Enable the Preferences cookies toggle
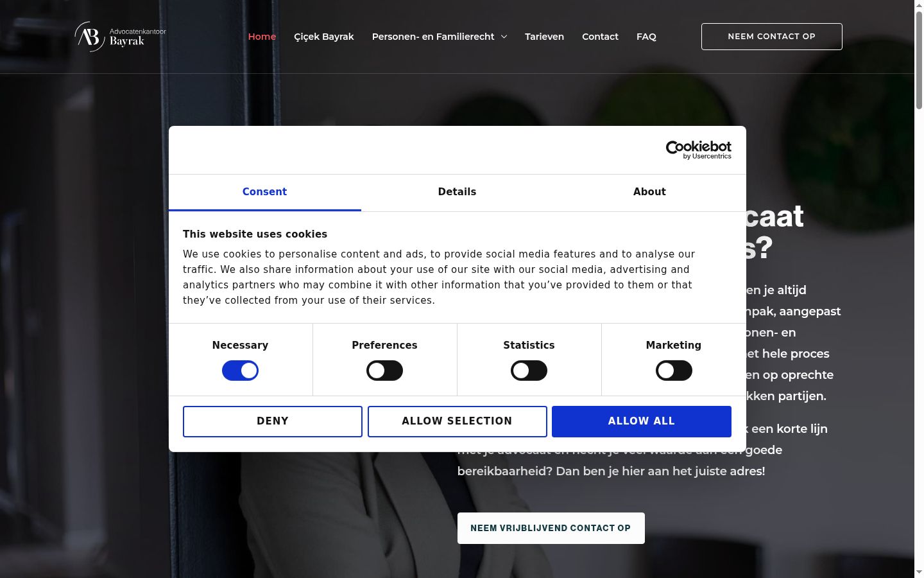Viewport: 924px width, 578px height. [384, 371]
